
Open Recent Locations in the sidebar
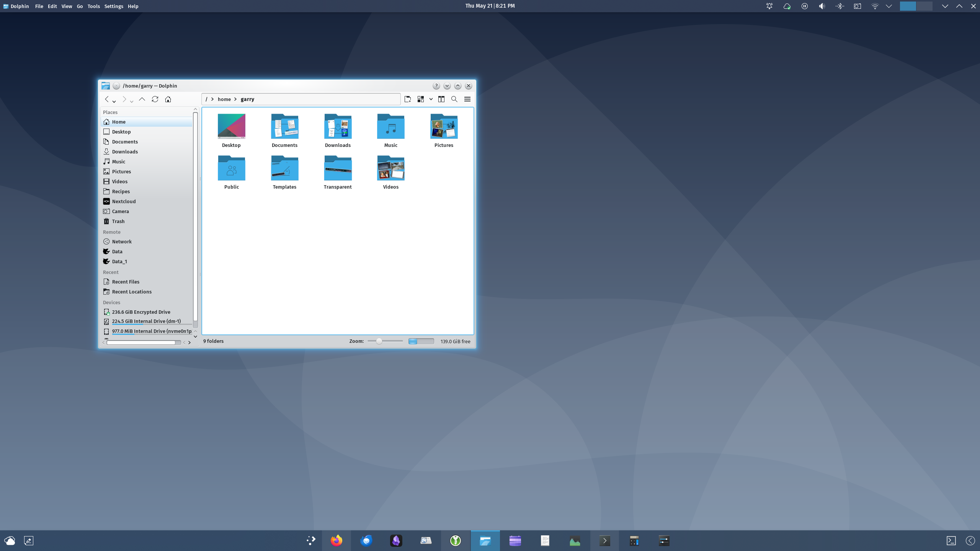pos(147,292)
